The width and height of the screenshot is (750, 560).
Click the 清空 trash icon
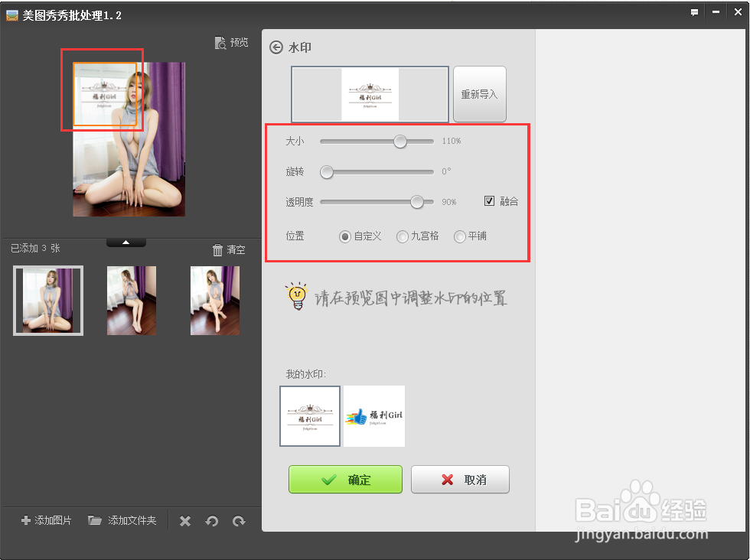pos(217,249)
